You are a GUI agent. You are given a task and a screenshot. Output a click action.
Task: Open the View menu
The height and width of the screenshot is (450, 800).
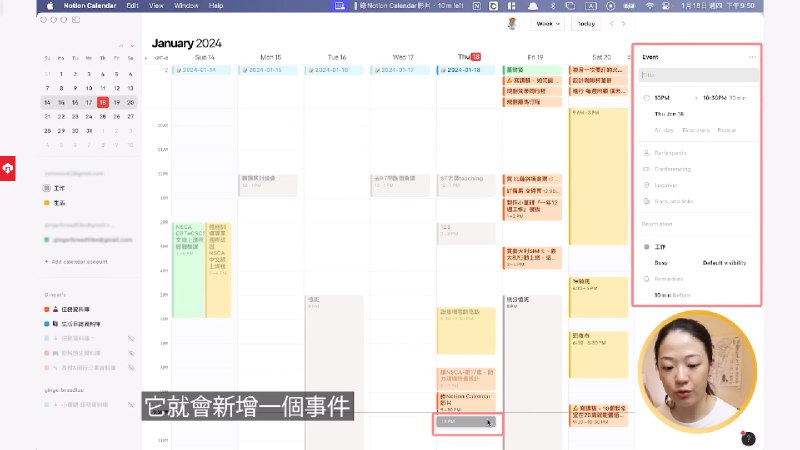pos(156,6)
